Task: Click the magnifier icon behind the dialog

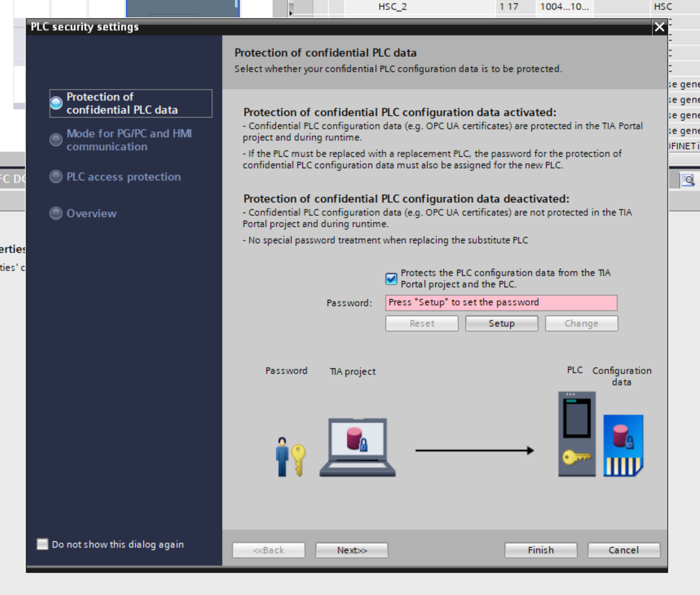Action: click(688, 180)
